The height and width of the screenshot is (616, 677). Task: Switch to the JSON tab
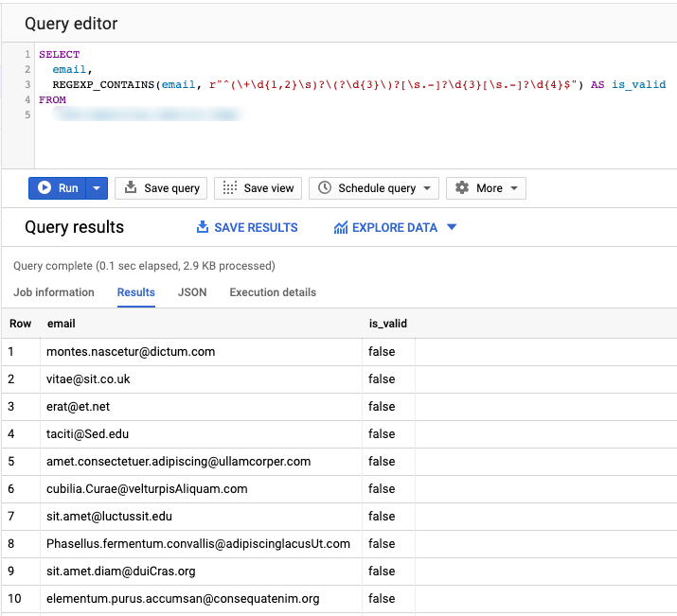coord(192,292)
